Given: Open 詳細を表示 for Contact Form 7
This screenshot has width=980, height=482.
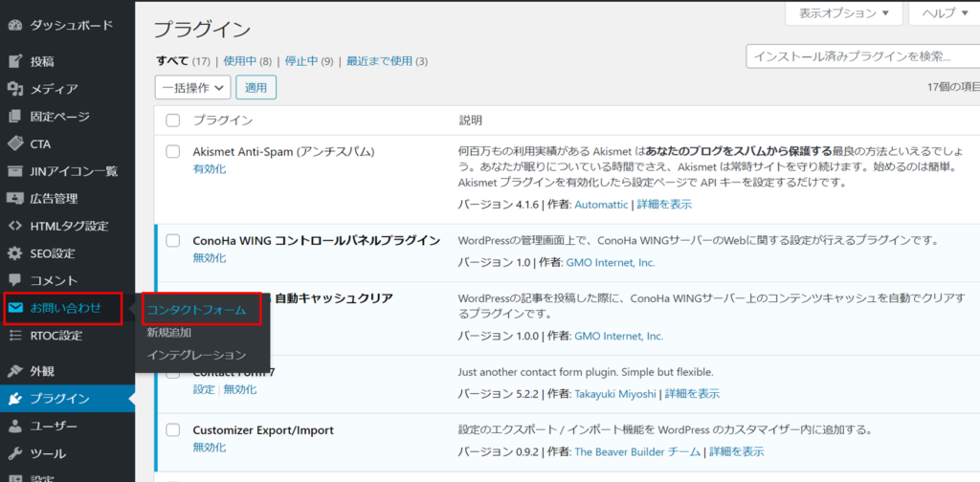Looking at the screenshot, I should point(693,394).
